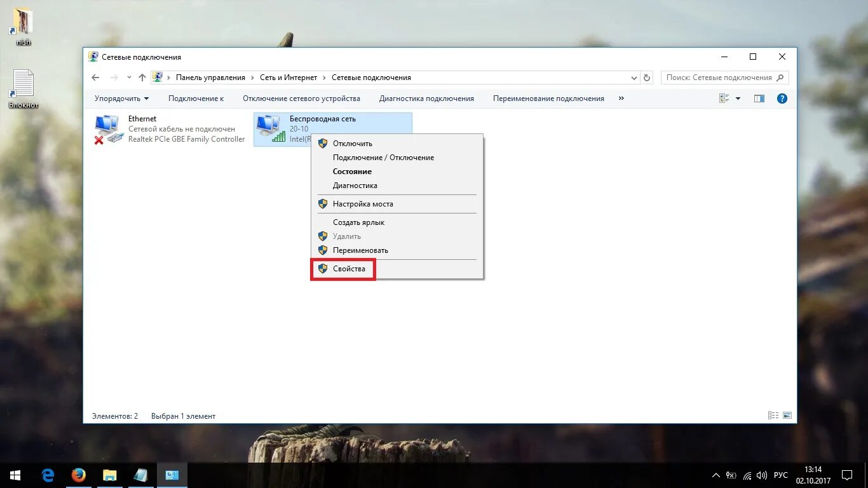The image size is (868, 488).
Task: Select the Беспроводная сеть adapter icon
Action: coord(270,129)
